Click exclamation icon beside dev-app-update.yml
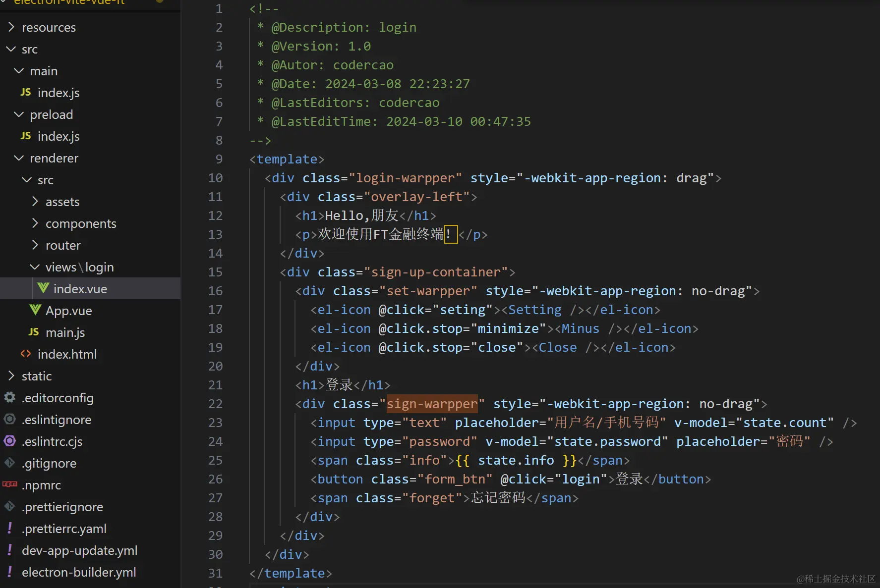The width and height of the screenshot is (880, 588). (10, 550)
